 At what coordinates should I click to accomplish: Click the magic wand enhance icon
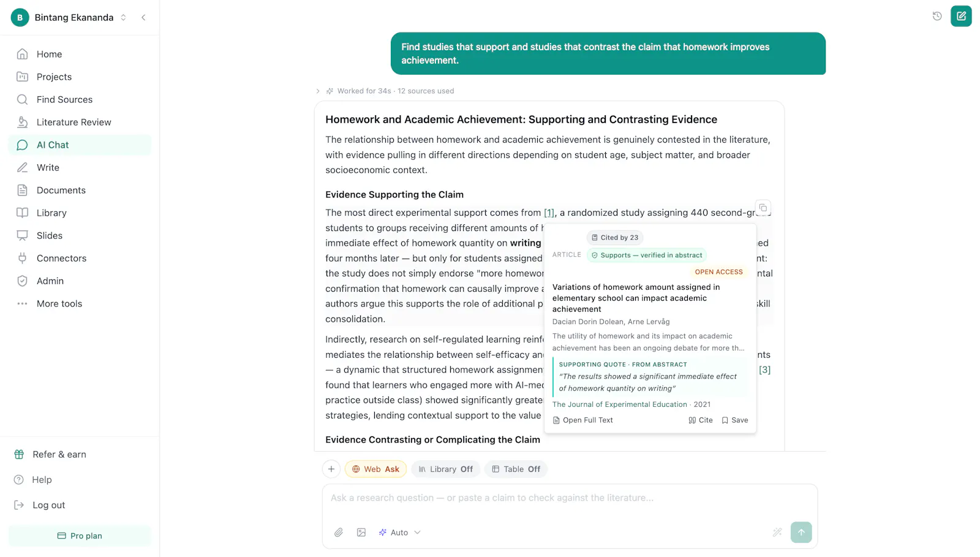tap(777, 532)
